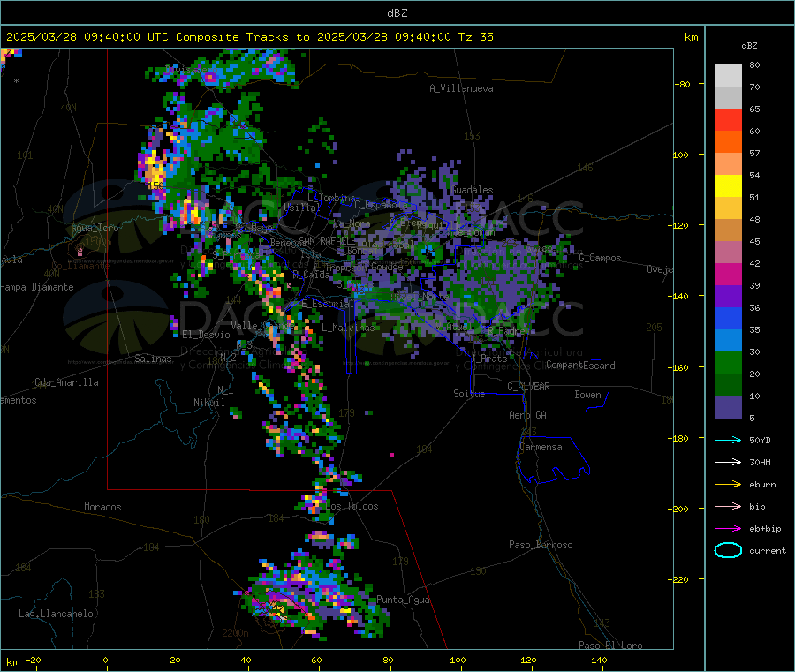This screenshot has height=672, width=795.
Task: Click the dBZ title at top
Action: pos(397,13)
